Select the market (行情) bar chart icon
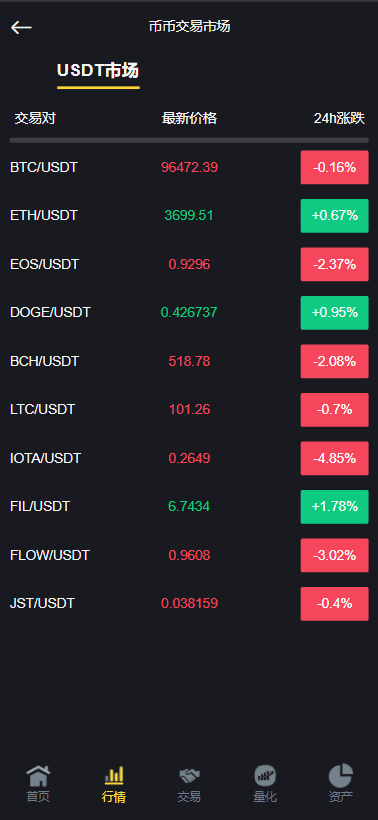This screenshot has height=820, width=378. pos(114,776)
